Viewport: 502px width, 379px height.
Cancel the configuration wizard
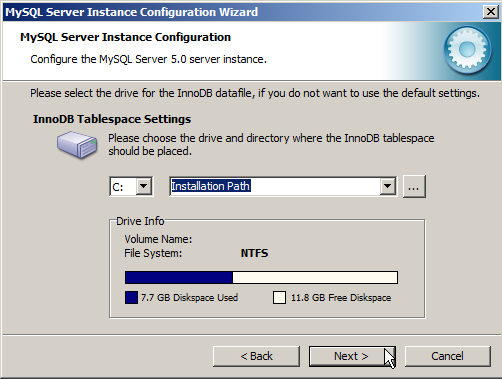click(x=448, y=356)
